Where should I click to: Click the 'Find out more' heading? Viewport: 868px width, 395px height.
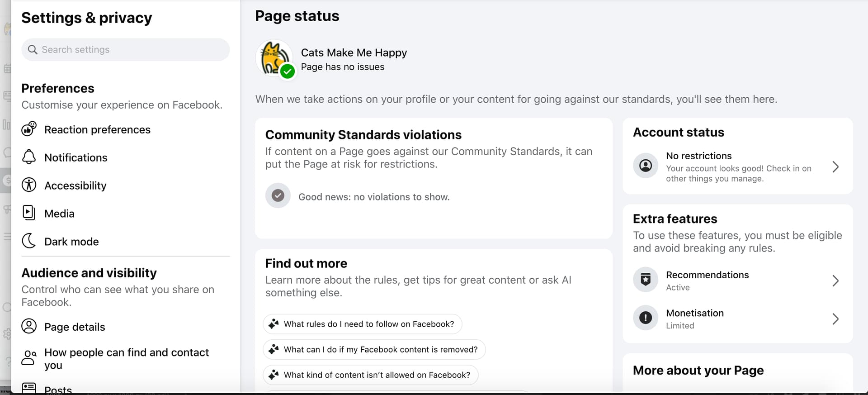pyautogui.click(x=306, y=263)
